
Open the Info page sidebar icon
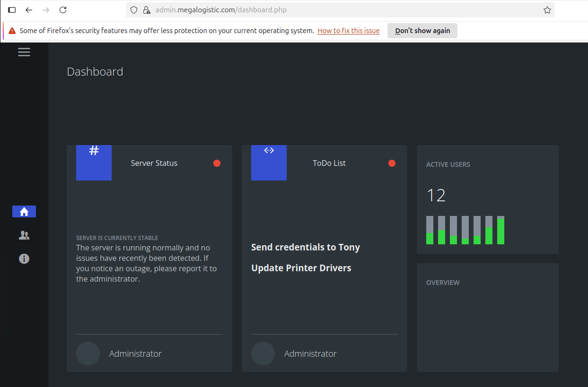(24, 258)
